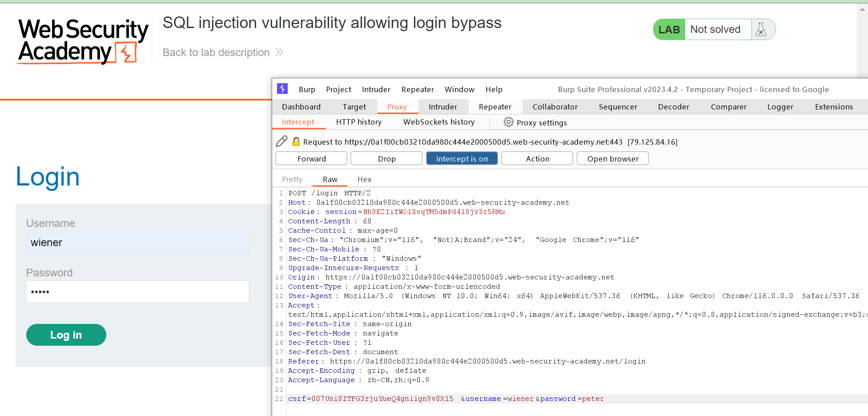The width and height of the screenshot is (868, 416).
Task: Click the Drop button
Action: point(386,158)
